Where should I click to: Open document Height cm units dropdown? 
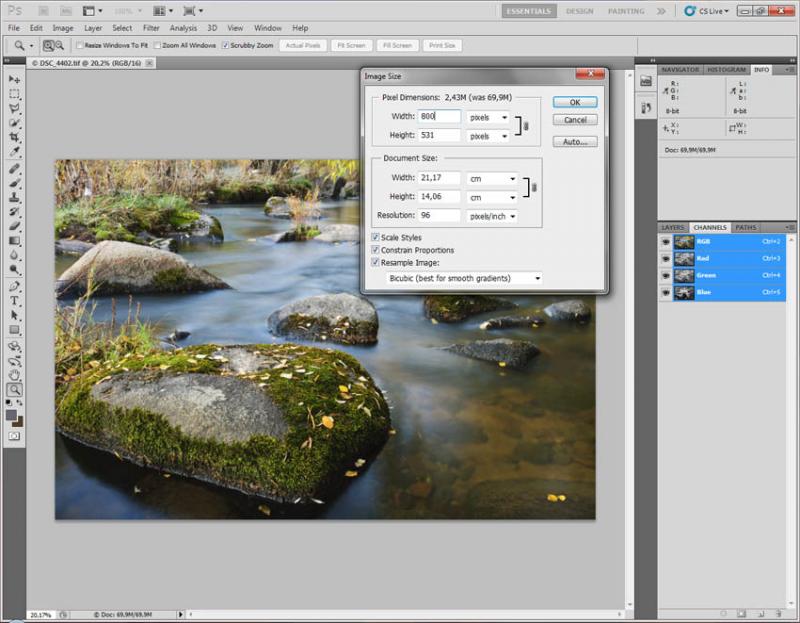click(x=492, y=197)
